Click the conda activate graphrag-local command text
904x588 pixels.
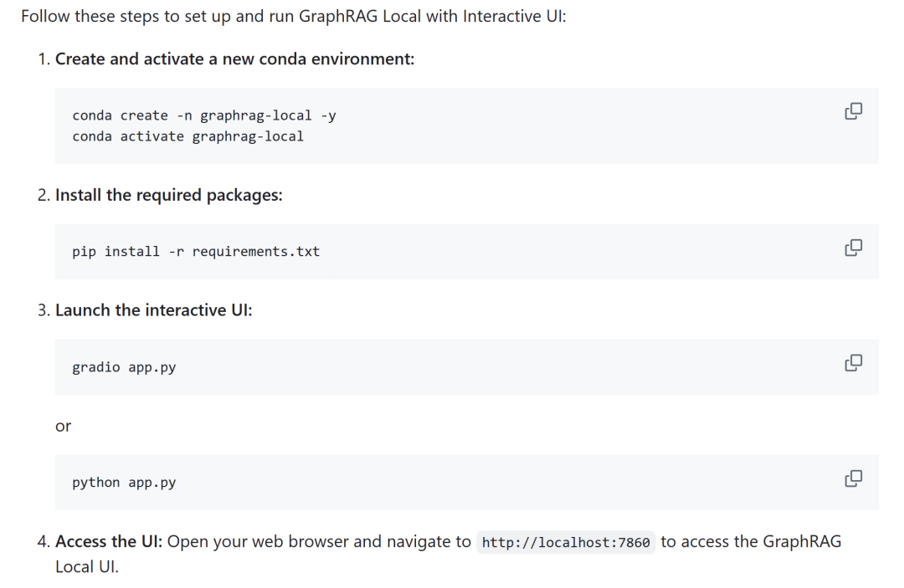(x=187, y=136)
